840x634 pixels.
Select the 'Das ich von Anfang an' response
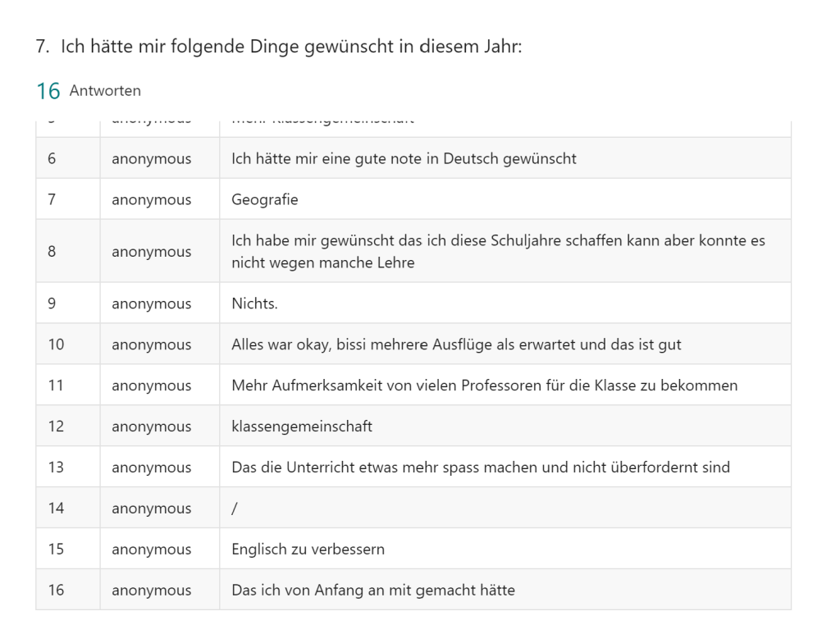[373, 590]
